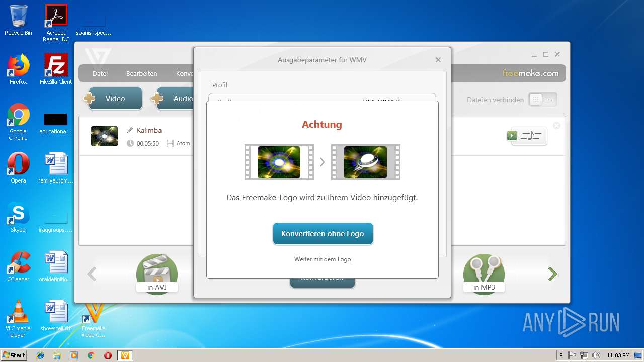Open VLC media player shortcut
Image resolution: width=644 pixels, height=362 pixels.
(x=18, y=319)
